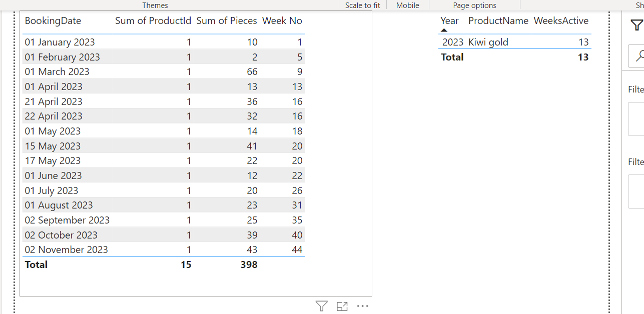Sort by the BookingDate column header

coord(53,21)
